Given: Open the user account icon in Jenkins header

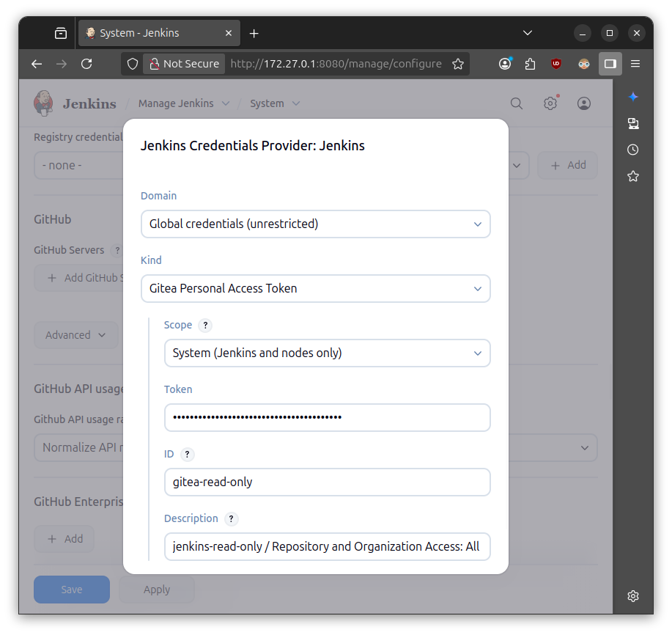Looking at the screenshot, I should (x=584, y=103).
